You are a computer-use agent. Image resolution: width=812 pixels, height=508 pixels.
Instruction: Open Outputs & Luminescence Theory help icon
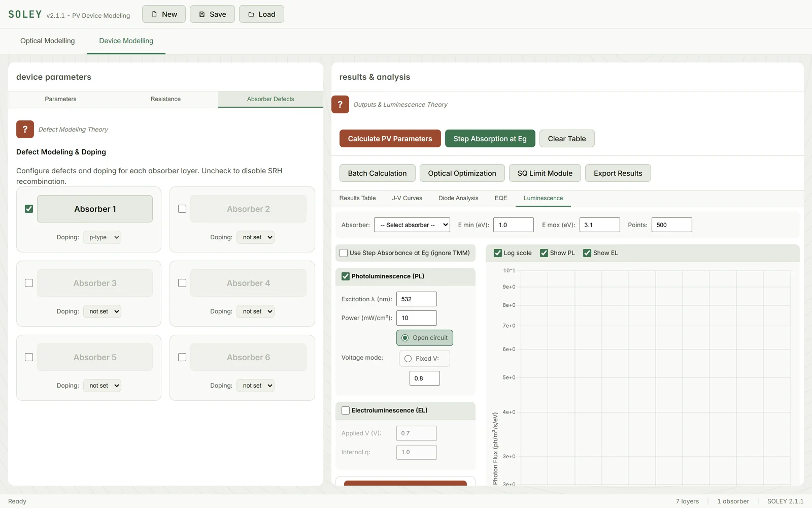point(340,104)
